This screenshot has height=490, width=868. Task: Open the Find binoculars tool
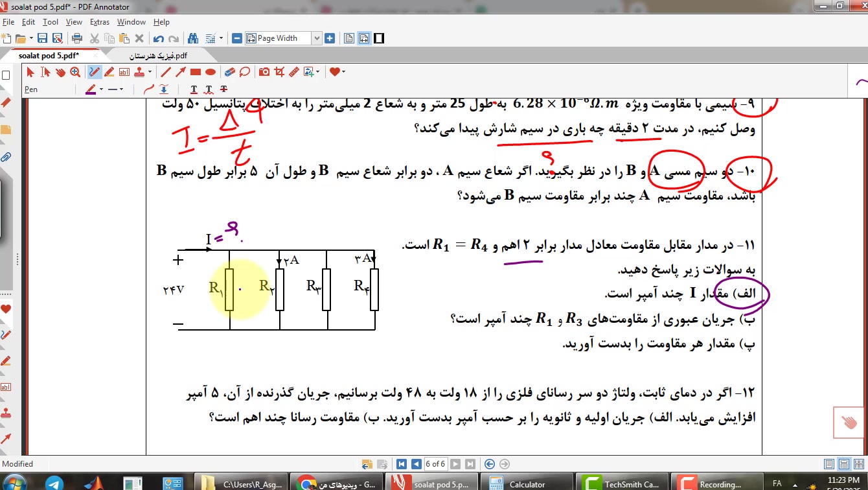[x=192, y=38]
